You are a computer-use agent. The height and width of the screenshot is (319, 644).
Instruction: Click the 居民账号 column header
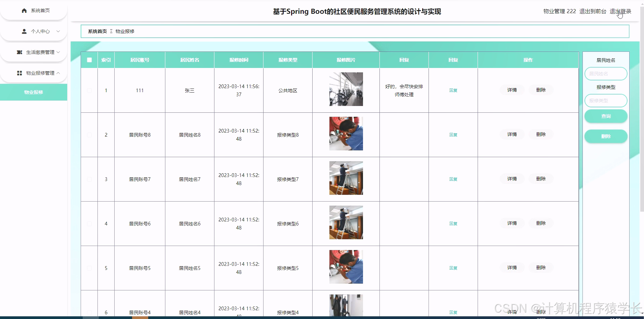140,60
